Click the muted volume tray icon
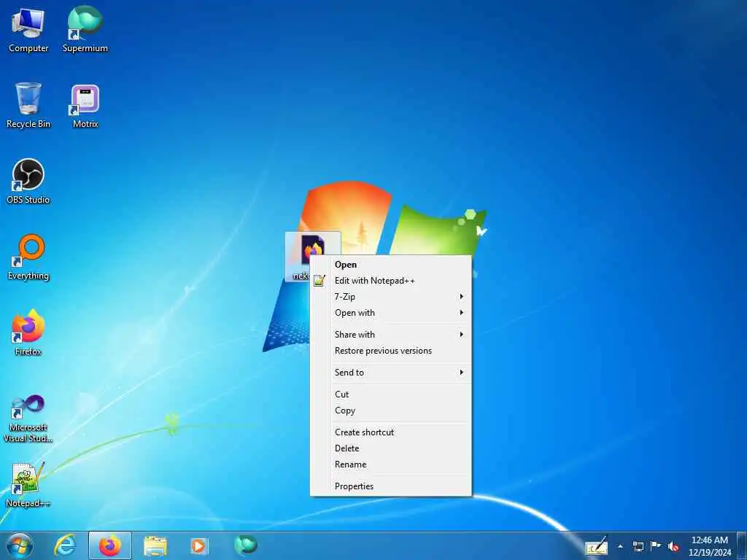 coord(673,546)
